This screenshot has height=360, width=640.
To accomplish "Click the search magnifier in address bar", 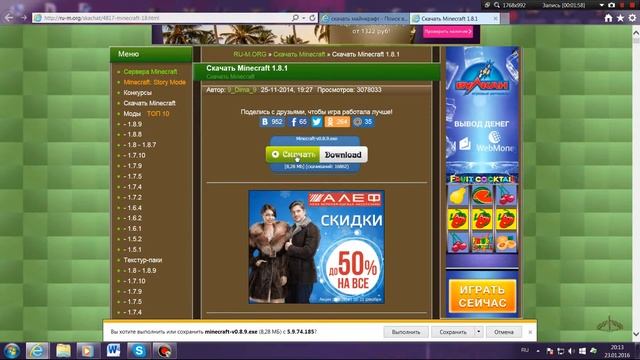I will pyautogui.click(x=295, y=18).
